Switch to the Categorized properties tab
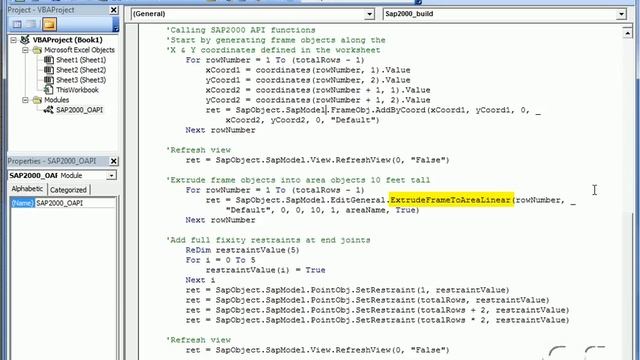Viewport: 640px width, 360px height. pos(68,190)
